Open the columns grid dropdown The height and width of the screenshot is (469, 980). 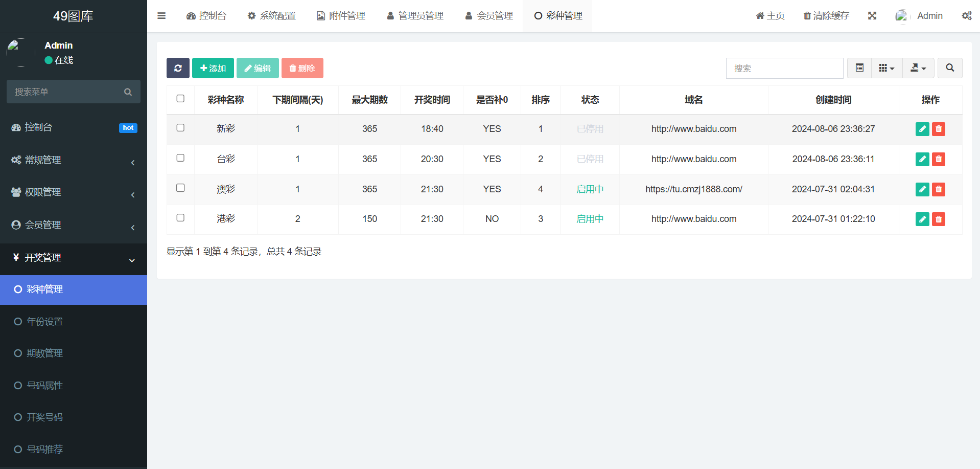886,68
